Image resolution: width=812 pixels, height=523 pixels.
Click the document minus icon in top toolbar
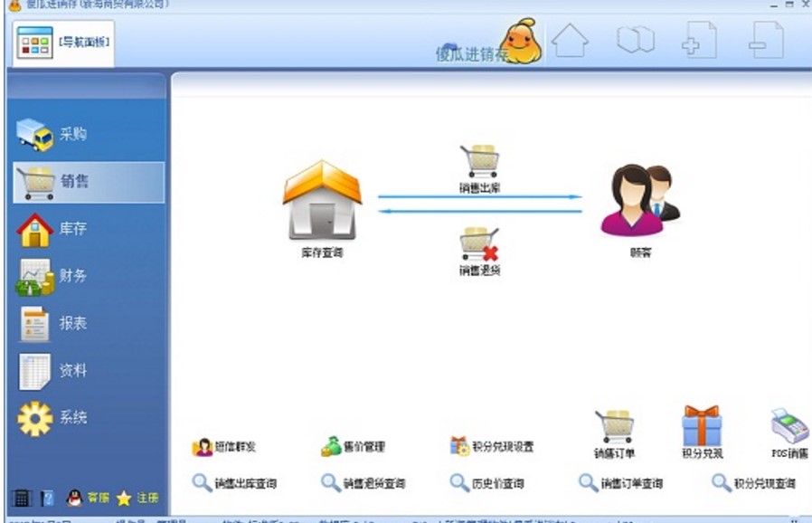(x=766, y=40)
